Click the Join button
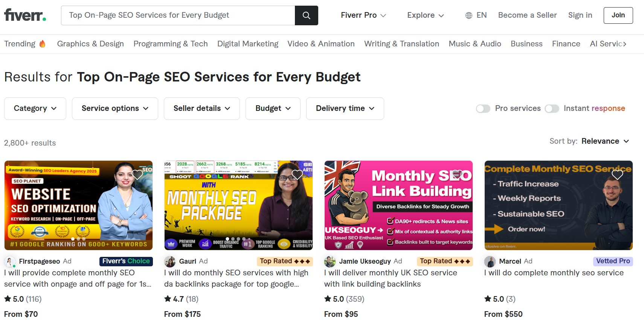Viewport: 644px width, 324px height. [618, 15]
